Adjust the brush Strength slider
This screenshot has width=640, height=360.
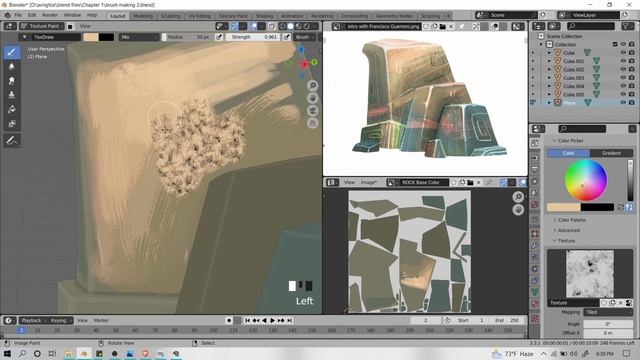(253, 37)
